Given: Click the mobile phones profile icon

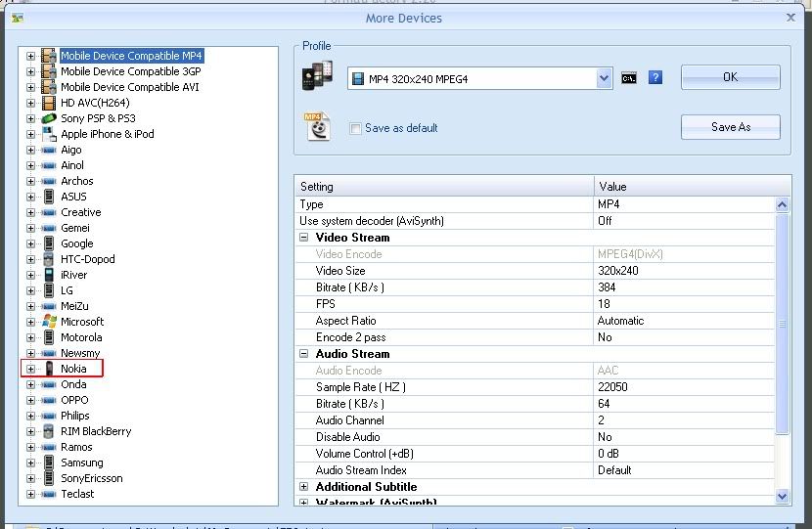Looking at the screenshot, I should (x=317, y=75).
